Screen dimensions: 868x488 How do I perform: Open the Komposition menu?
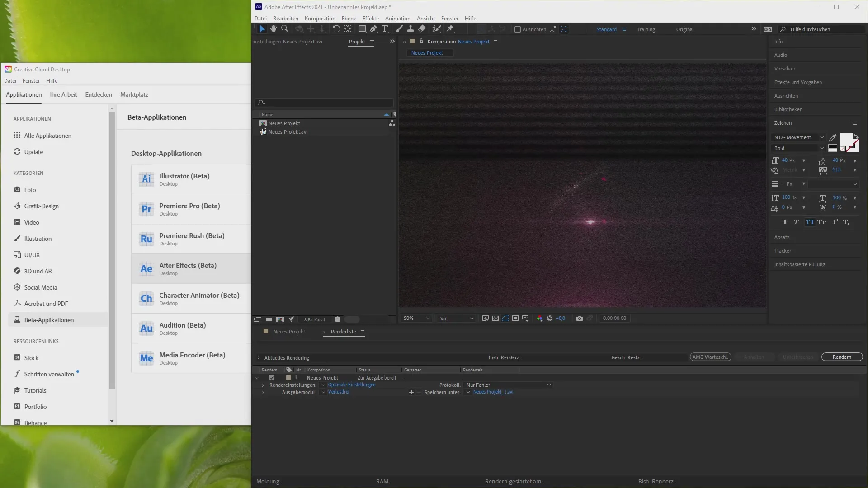click(320, 19)
